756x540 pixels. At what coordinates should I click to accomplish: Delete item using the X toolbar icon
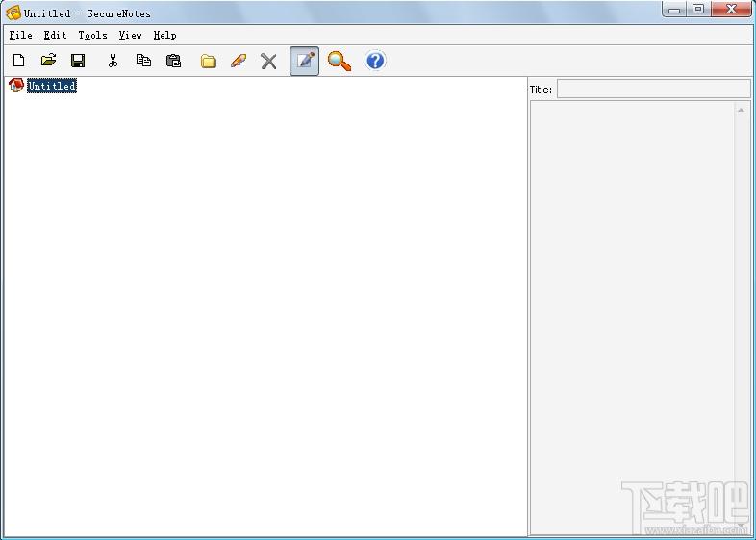click(x=268, y=62)
